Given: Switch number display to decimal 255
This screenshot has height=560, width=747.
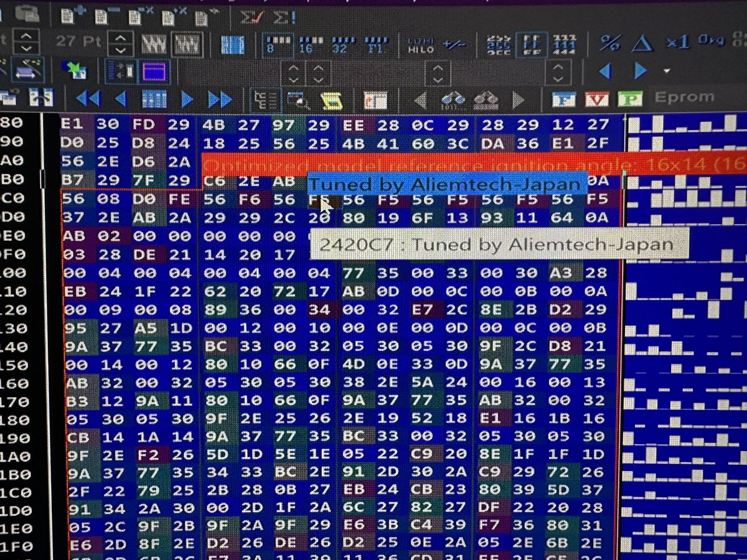Looking at the screenshot, I should pyautogui.click(x=499, y=44).
